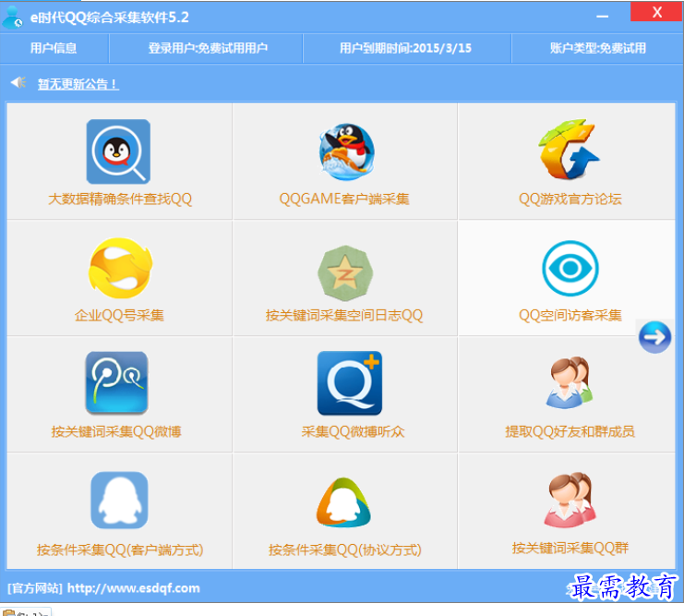The width and height of the screenshot is (684, 616).
Task: Click the 企业QQ号采集 label
Action: coord(119,315)
